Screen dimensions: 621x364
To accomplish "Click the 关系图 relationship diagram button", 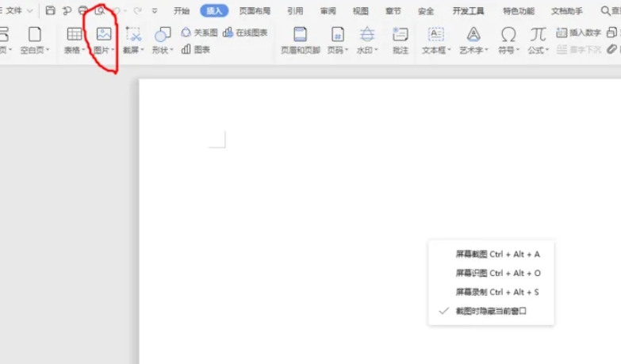I will coord(199,33).
